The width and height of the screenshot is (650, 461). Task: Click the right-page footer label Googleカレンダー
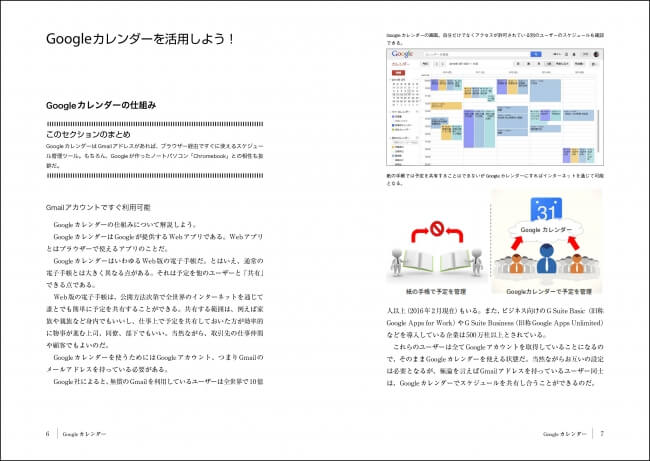(x=565, y=434)
